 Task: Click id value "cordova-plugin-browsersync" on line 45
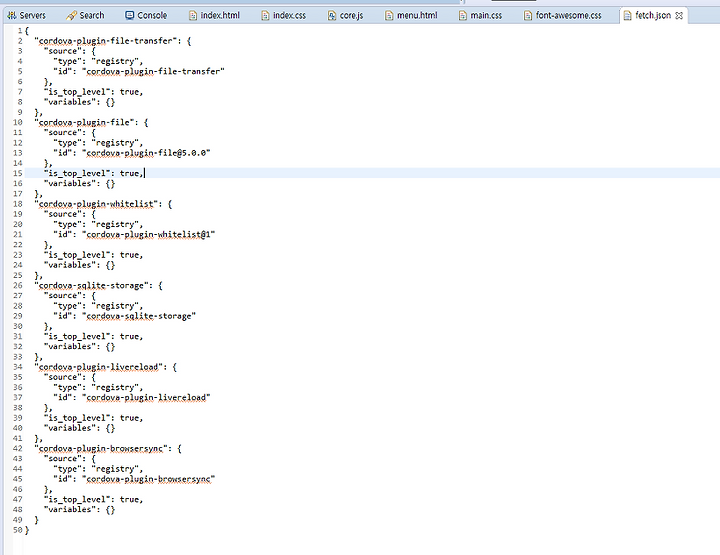(149, 479)
